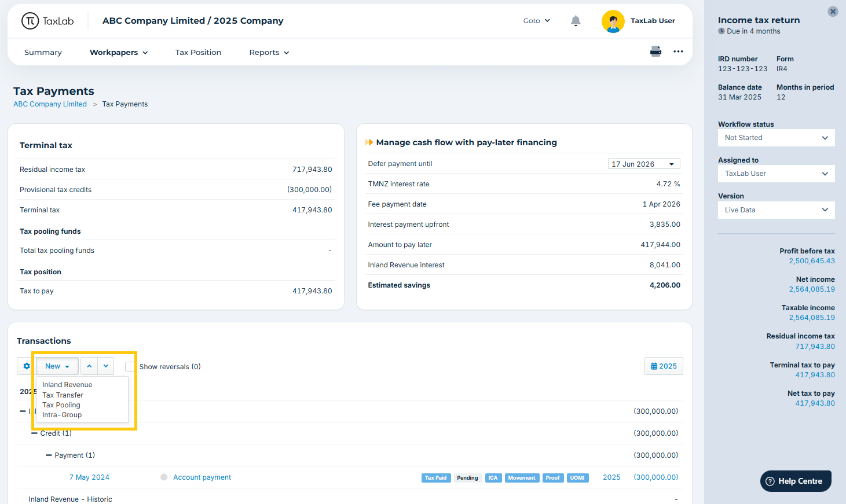
Task: Click the ICA tag
Action: [493, 478]
